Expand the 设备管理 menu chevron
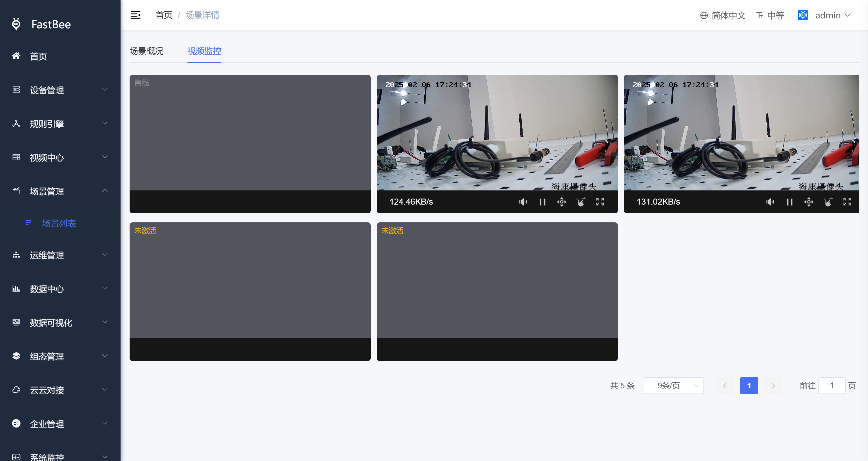The width and height of the screenshot is (868, 461). coord(105,89)
